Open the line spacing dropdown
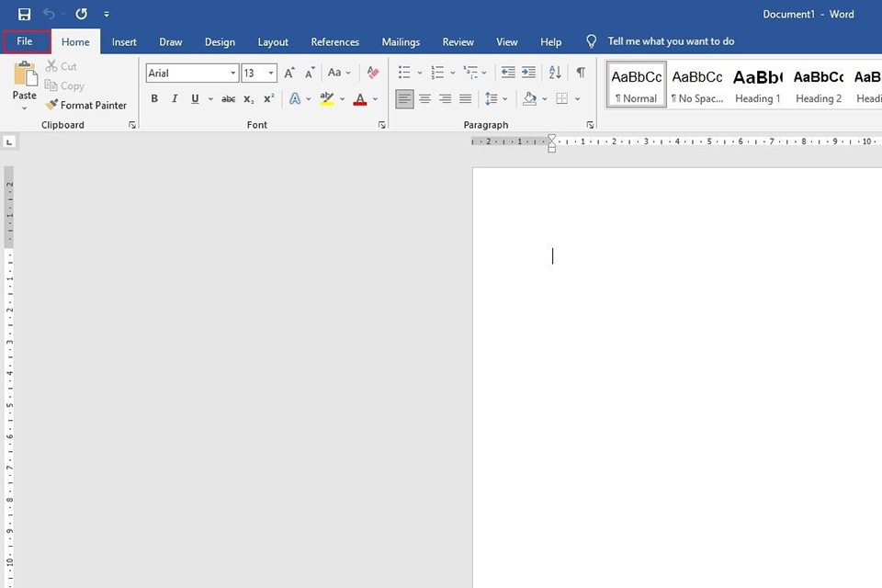Image resolution: width=882 pixels, height=588 pixels. (504, 98)
